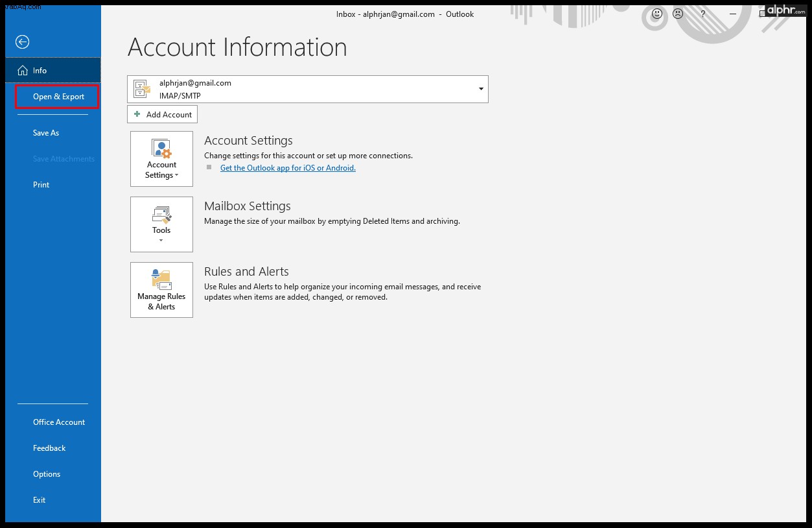Viewport: 812px width, 528px height.
Task: Click the Add Account button
Action: pyautogui.click(x=163, y=114)
